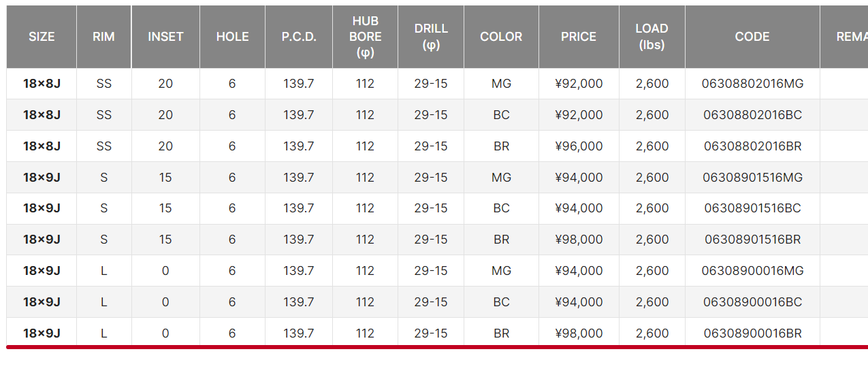Click product code 06308900016BR
868x375 pixels.
pyautogui.click(x=752, y=333)
